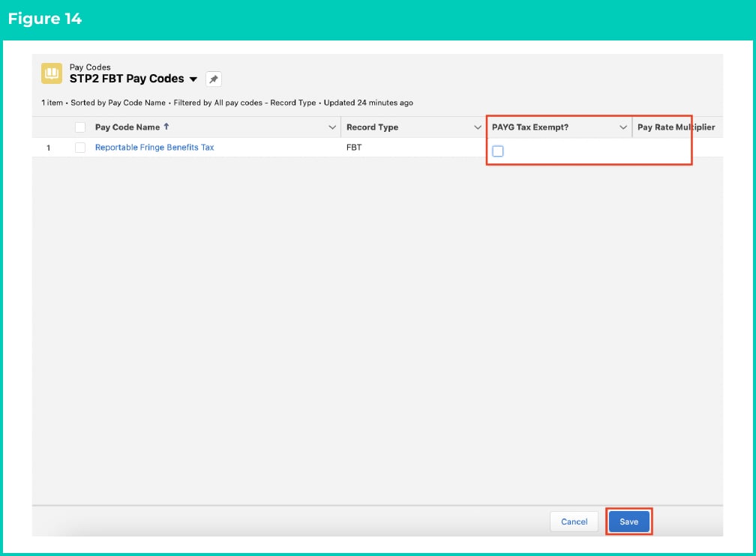This screenshot has height=556, width=756.
Task: Open the Reportable Fringe Benefits Tax record link
Action: tap(154, 148)
